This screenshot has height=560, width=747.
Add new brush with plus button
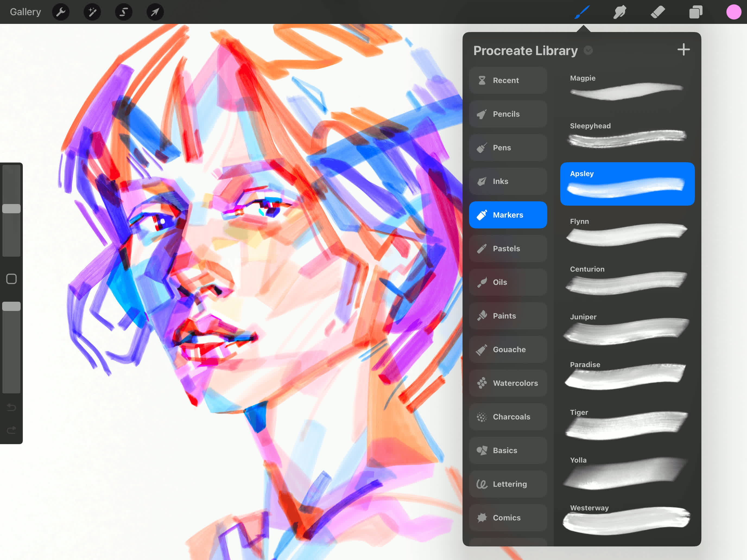click(683, 50)
